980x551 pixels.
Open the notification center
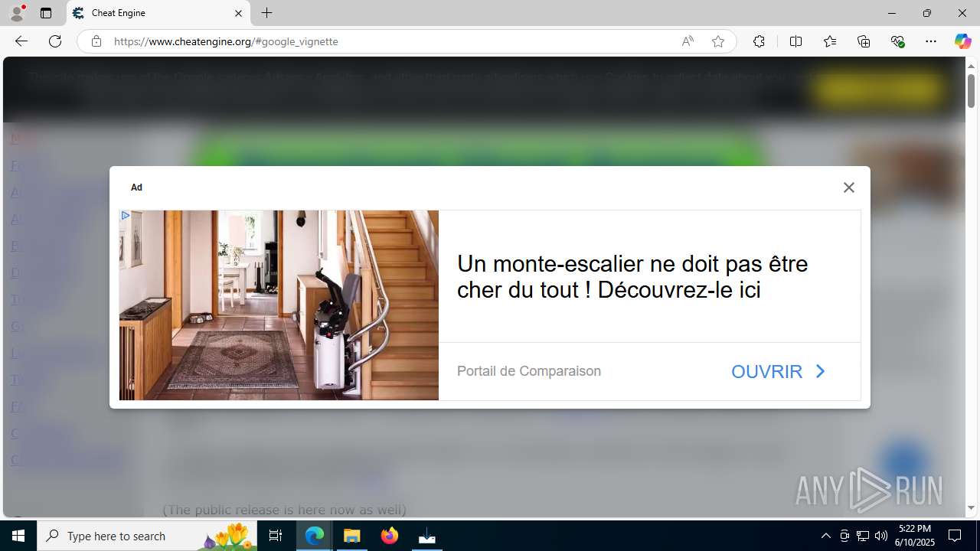[955, 536]
